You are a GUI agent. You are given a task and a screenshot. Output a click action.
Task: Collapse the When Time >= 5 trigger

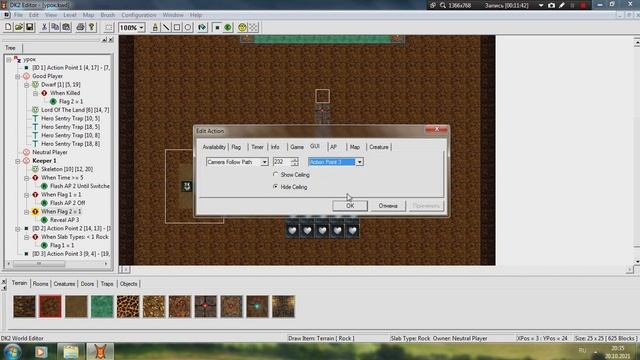[27, 178]
